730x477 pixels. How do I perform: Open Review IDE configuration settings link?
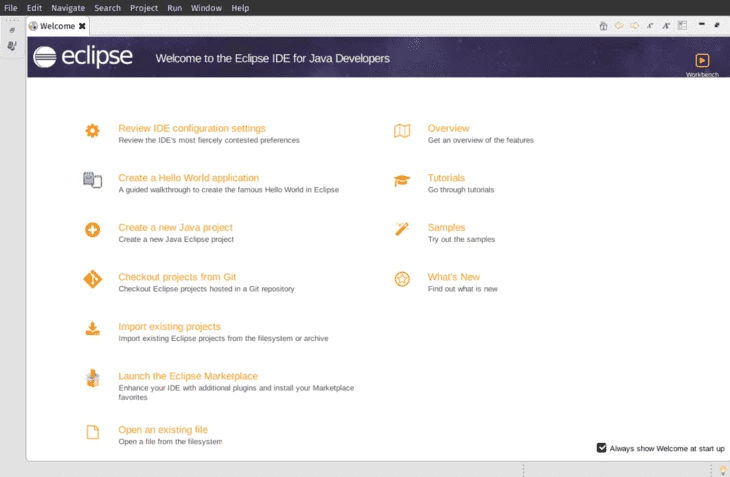(x=192, y=128)
